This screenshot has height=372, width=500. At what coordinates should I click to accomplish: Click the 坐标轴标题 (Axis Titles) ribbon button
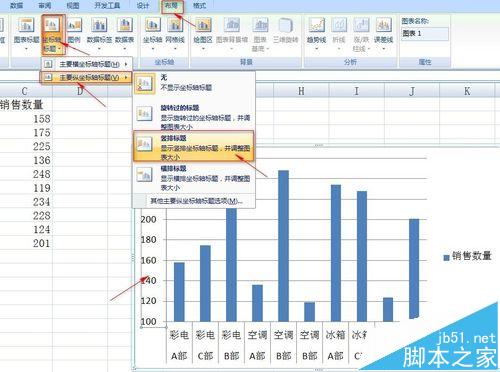(x=53, y=34)
